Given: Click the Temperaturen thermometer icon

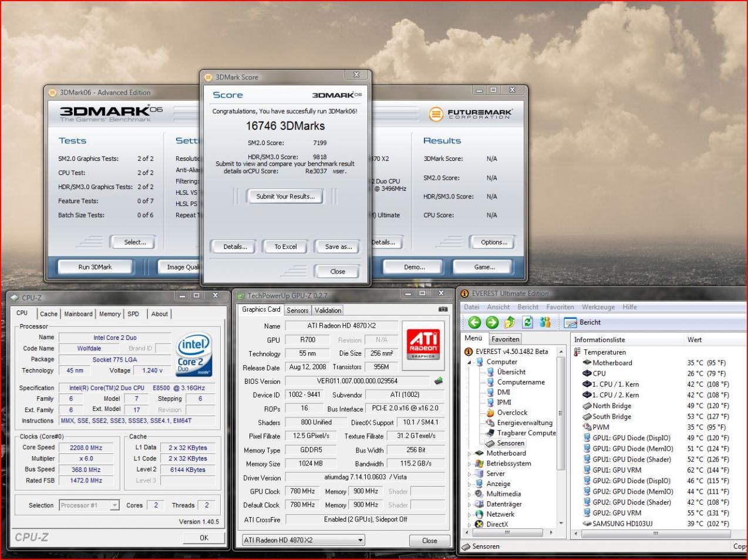Looking at the screenshot, I should coord(577,352).
